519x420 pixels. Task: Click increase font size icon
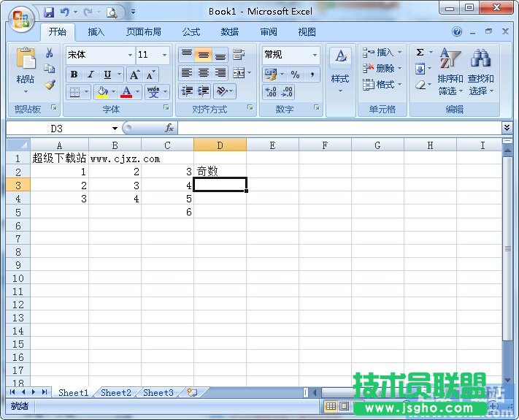134,75
